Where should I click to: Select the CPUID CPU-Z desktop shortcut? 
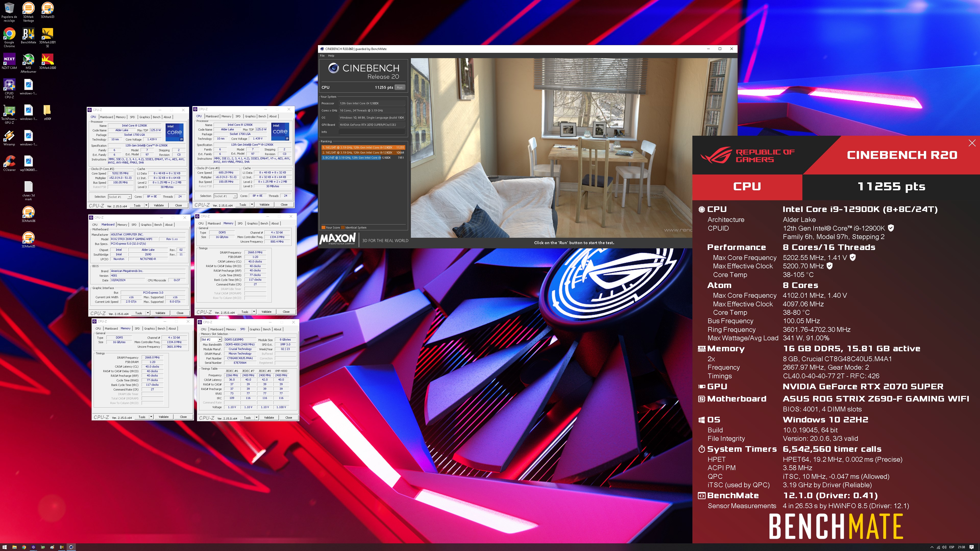pyautogui.click(x=9, y=89)
